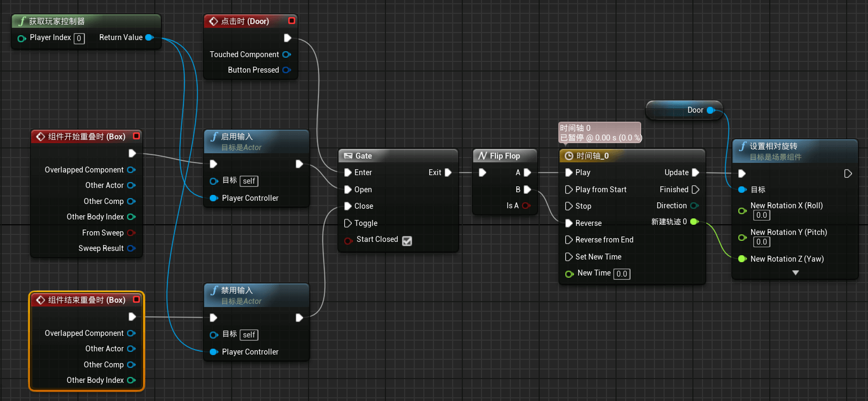Click 禁用输入 exec output pin

tap(299, 318)
